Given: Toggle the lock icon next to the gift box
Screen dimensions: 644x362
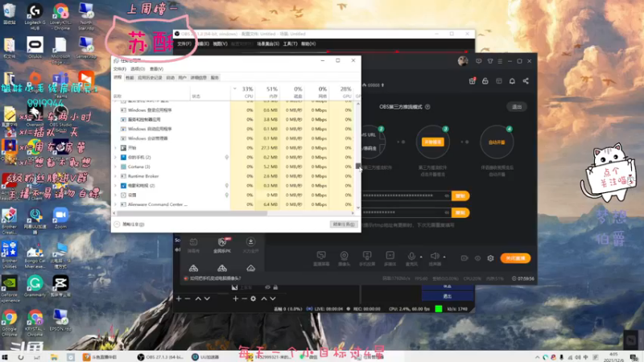Looking at the screenshot, I should [485, 81].
